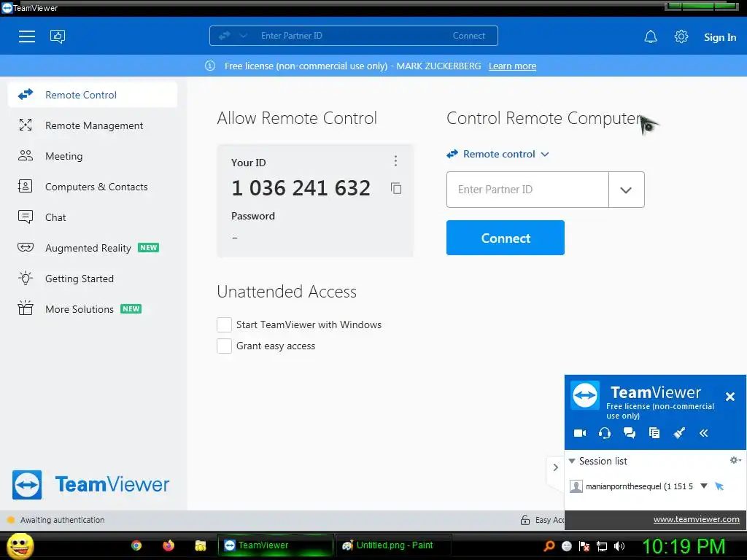Tick Grant easy access checkbox
Viewport: 747px width, 560px height.
(225, 346)
